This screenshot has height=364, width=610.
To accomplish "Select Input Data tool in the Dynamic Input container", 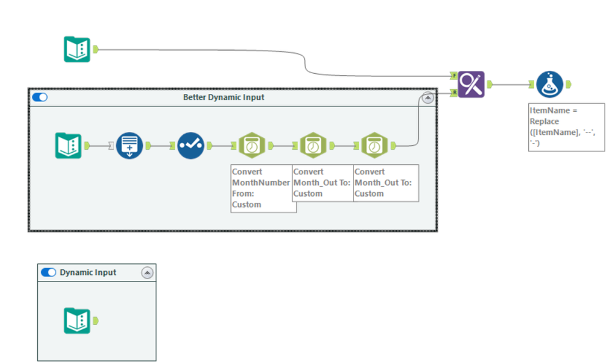I will [77, 321].
